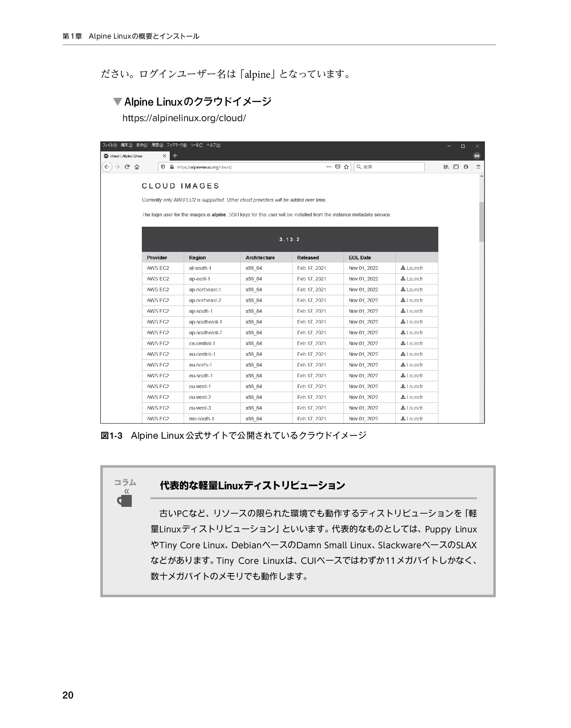Select the 'cloud | Alpine Linux' tab

tap(135, 156)
